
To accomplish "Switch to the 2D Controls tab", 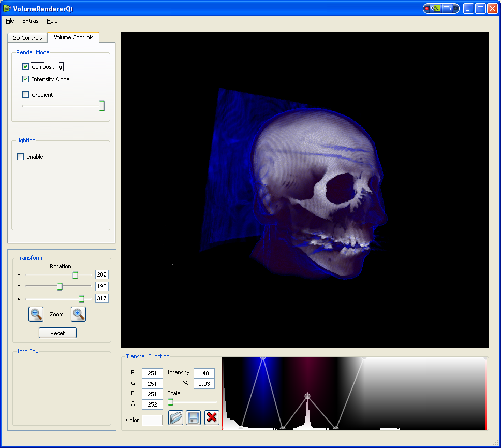I will click(x=27, y=38).
